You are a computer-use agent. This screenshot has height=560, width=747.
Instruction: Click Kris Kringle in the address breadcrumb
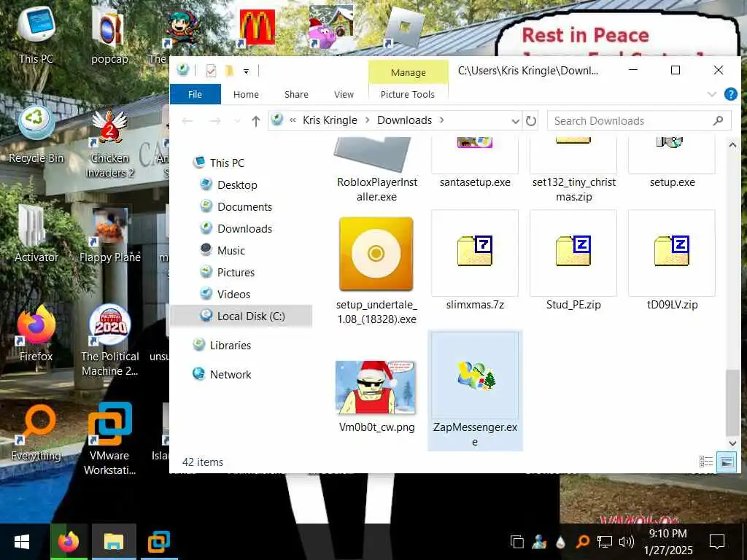[x=330, y=120]
